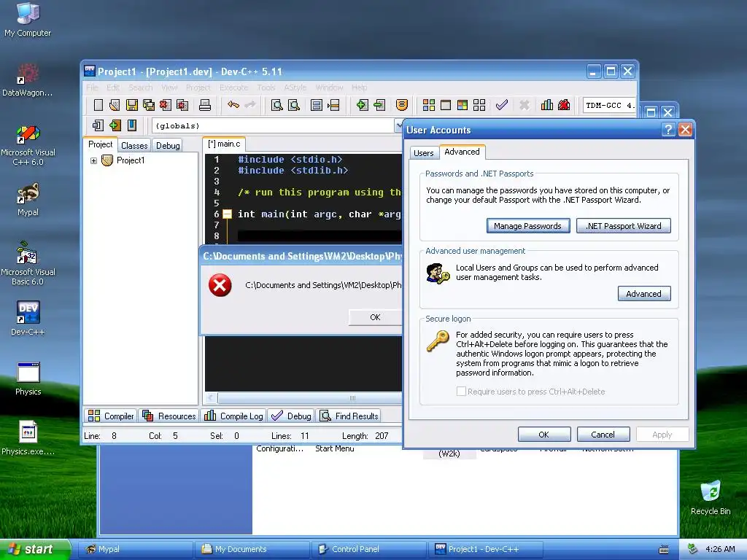Open the Compile Log bottom tab
The image size is (747, 560).
pos(234,416)
